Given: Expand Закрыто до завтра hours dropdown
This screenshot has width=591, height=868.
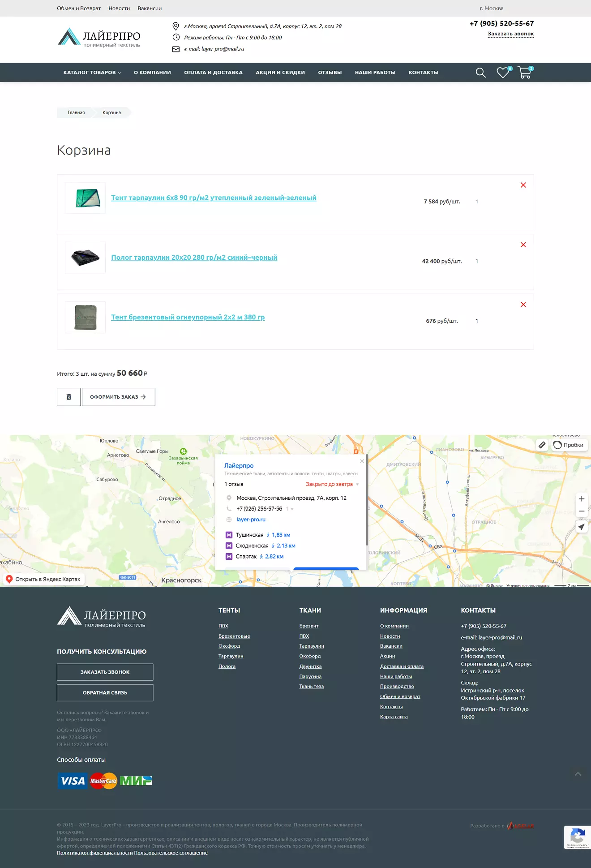Looking at the screenshot, I should 332,484.
